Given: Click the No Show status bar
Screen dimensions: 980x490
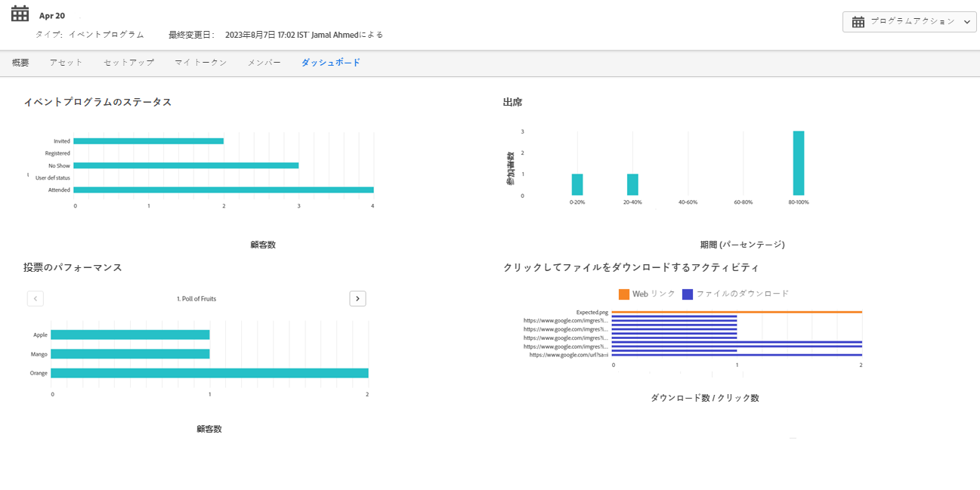Looking at the screenshot, I should click(x=186, y=165).
